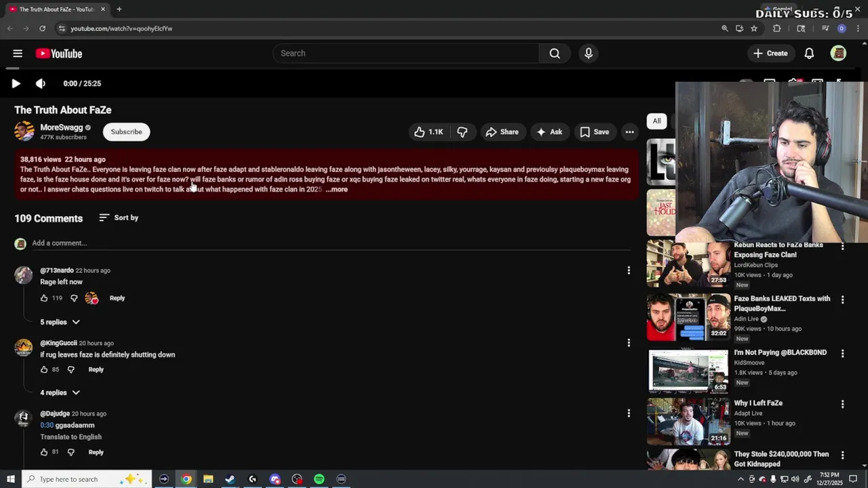Start voice search with microphone icon
Image resolution: width=868 pixels, height=488 pixels.
coord(589,54)
